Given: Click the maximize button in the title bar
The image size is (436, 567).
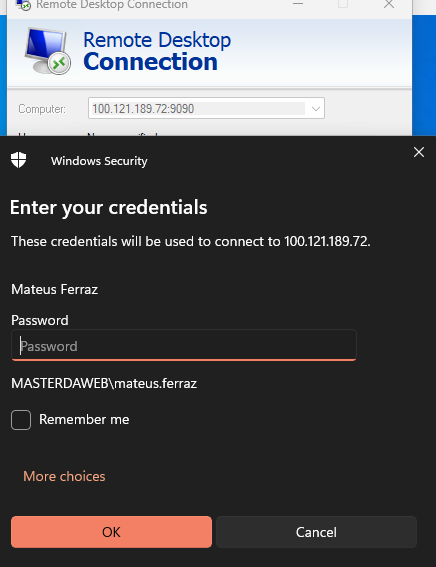Looking at the screenshot, I should [343, 4].
